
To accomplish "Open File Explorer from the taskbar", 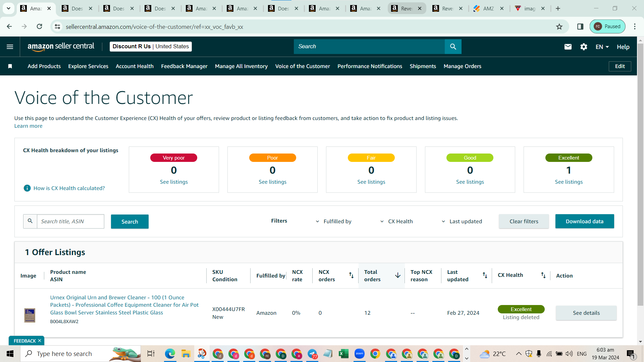I will click(186, 354).
